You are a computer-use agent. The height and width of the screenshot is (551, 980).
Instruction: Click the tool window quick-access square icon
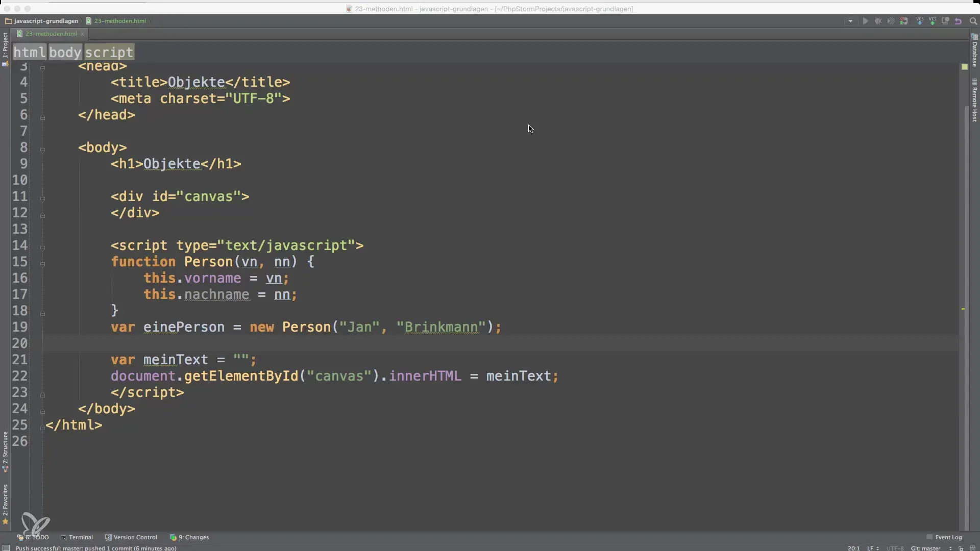(6, 548)
